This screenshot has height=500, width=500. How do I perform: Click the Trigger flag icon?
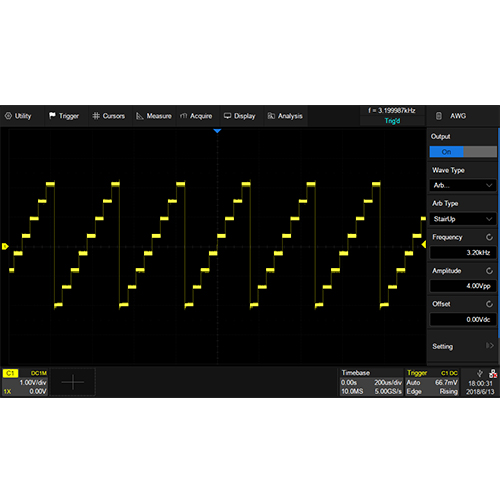point(52,116)
